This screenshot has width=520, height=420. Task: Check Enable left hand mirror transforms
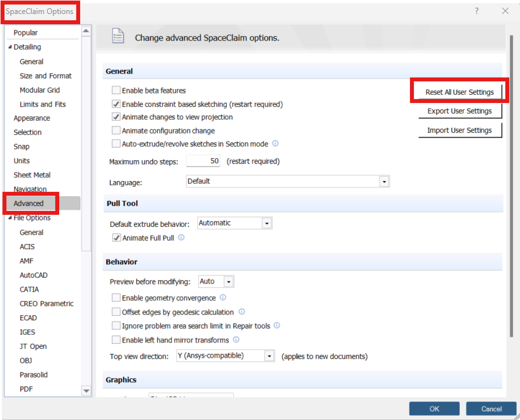(x=116, y=340)
